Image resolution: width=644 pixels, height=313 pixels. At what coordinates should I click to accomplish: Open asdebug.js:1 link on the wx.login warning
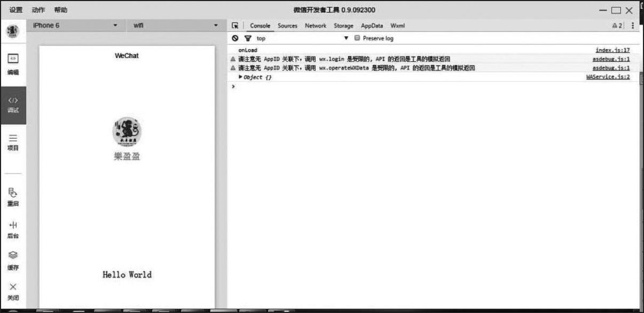tap(611, 59)
